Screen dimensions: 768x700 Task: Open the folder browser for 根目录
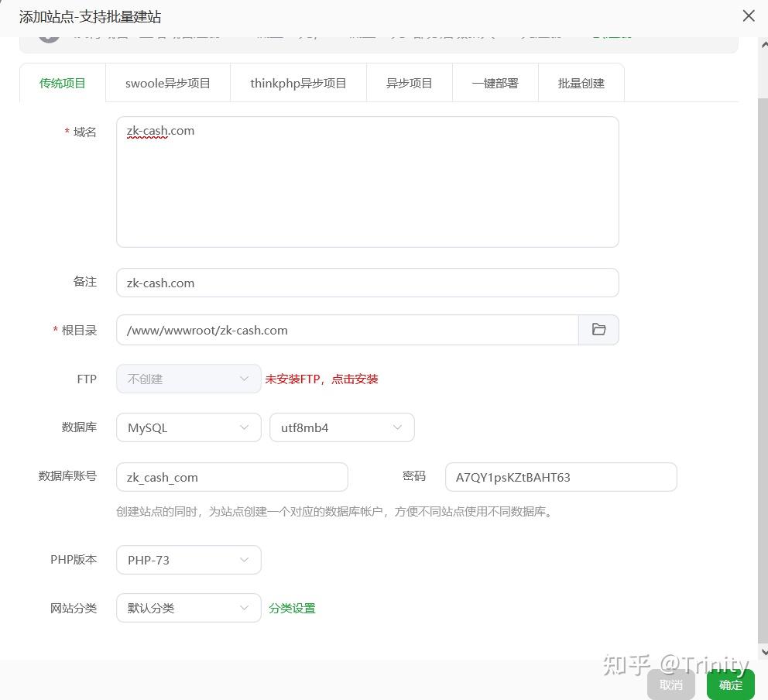(x=598, y=329)
